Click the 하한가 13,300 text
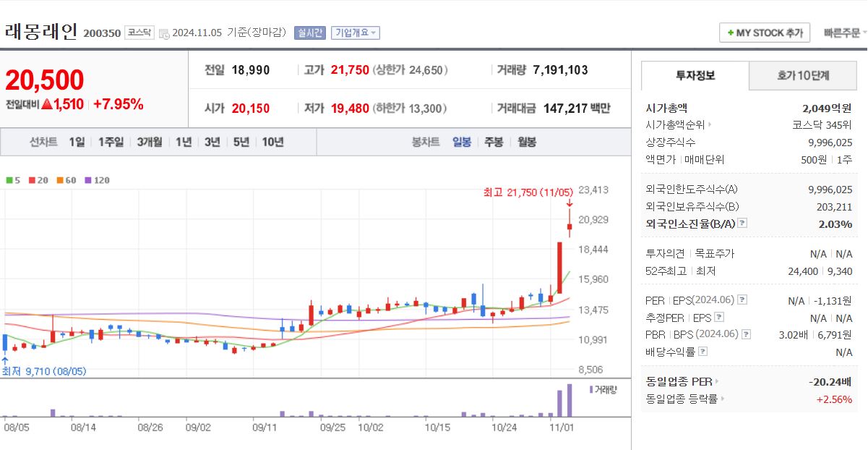 (x=410, y=109)
